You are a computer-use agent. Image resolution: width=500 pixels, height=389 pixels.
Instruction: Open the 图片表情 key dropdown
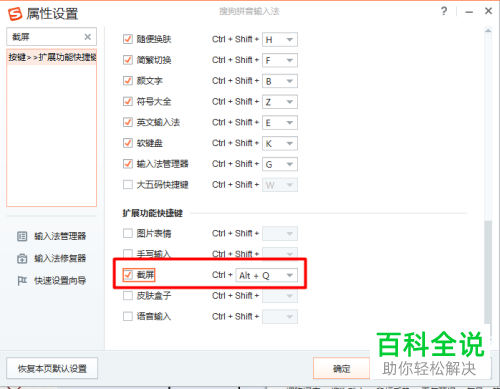(x=280, y=234)
